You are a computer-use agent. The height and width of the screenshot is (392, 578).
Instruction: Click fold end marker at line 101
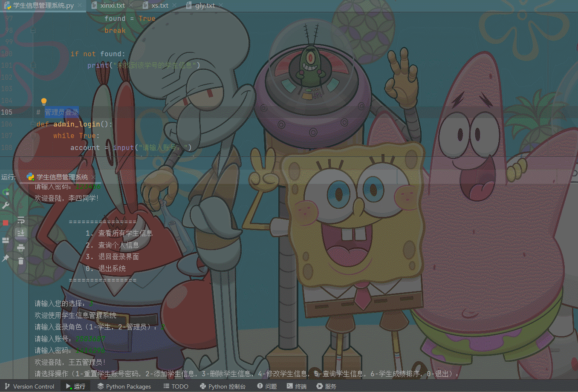click(33, 65)
